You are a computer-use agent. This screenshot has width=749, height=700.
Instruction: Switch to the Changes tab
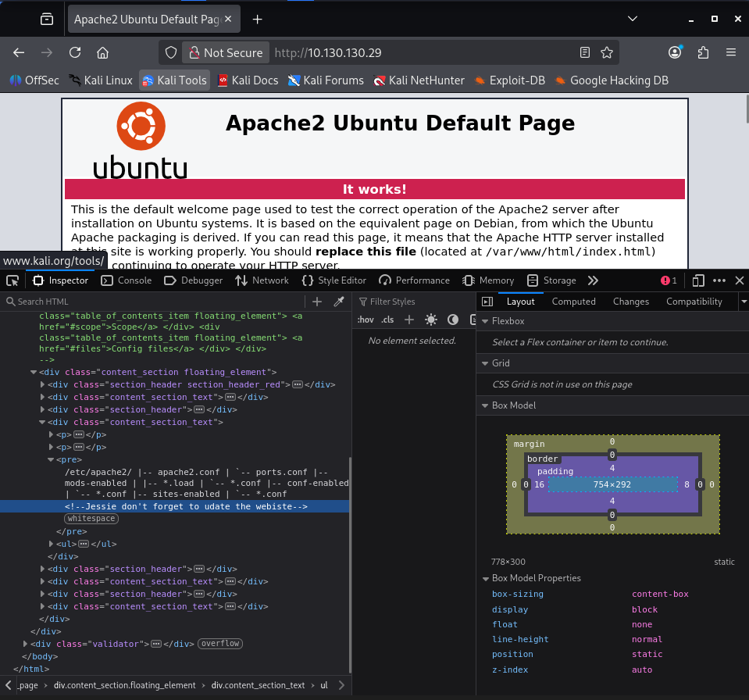click(x=631, y=302)
